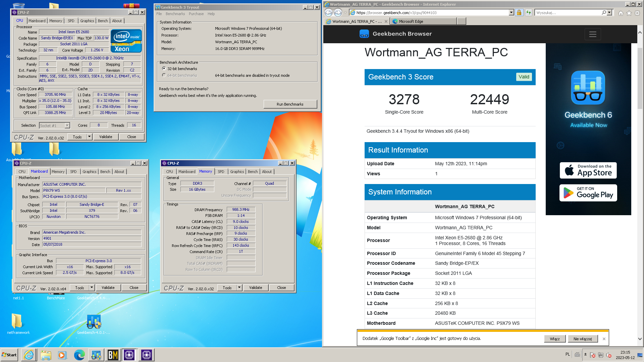
Task: Refresh the Geekbench Browser page
Action: tap(529, 13)
